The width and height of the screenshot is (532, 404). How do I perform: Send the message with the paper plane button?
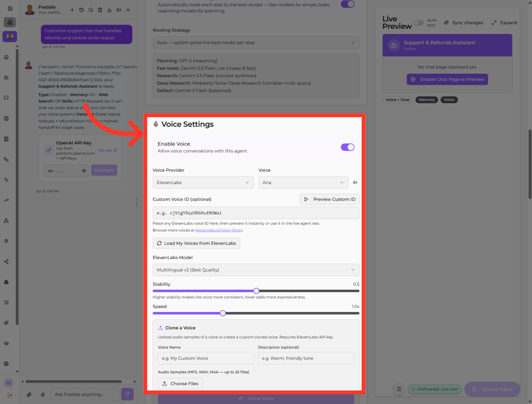click(127, 394)
